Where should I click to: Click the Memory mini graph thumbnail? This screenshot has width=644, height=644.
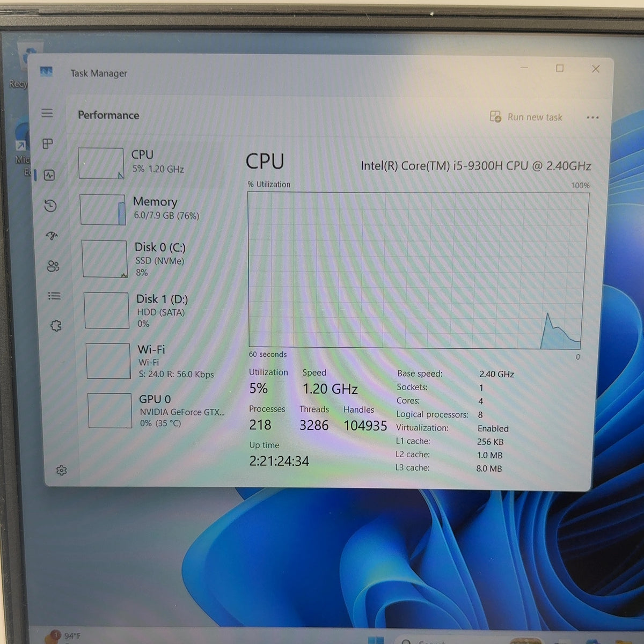pos(103,209)
